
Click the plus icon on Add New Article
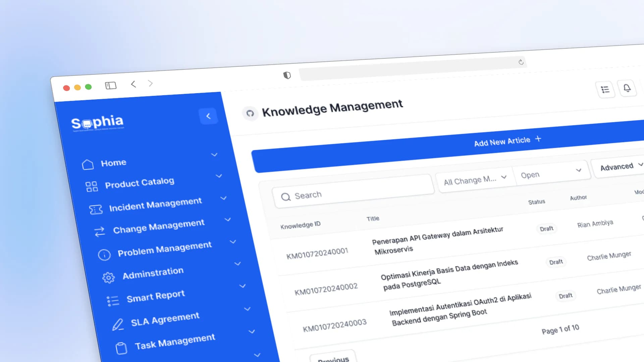[x=538, y=139]
